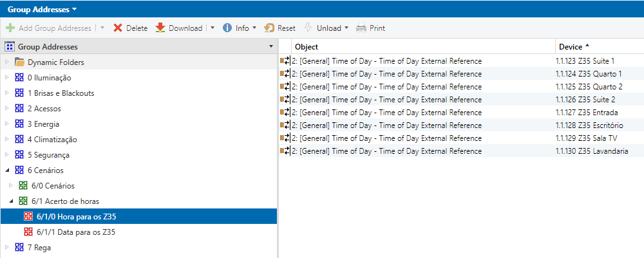Click the Dynamic Folders folder icon
Screen dimensions: 644x258
pos(19,62)
